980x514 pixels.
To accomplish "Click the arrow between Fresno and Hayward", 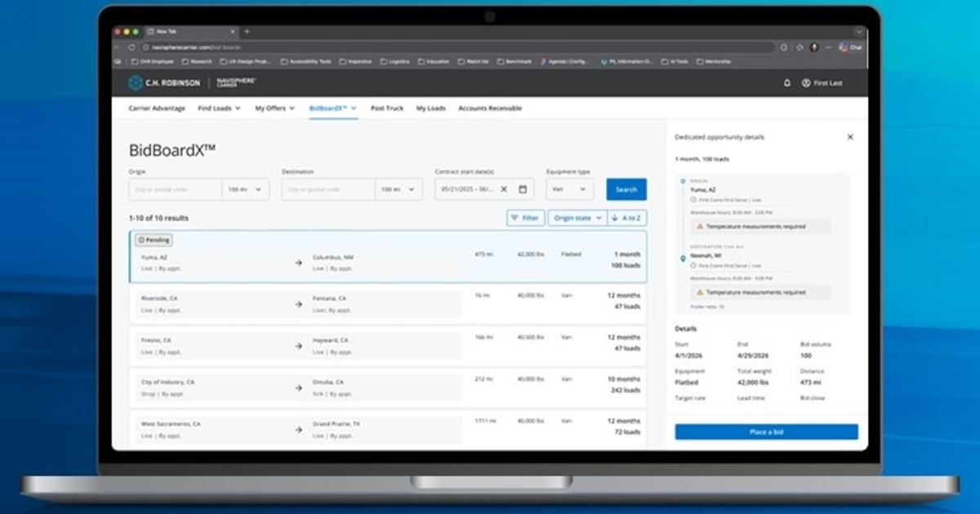I will [x=299, y=346].
